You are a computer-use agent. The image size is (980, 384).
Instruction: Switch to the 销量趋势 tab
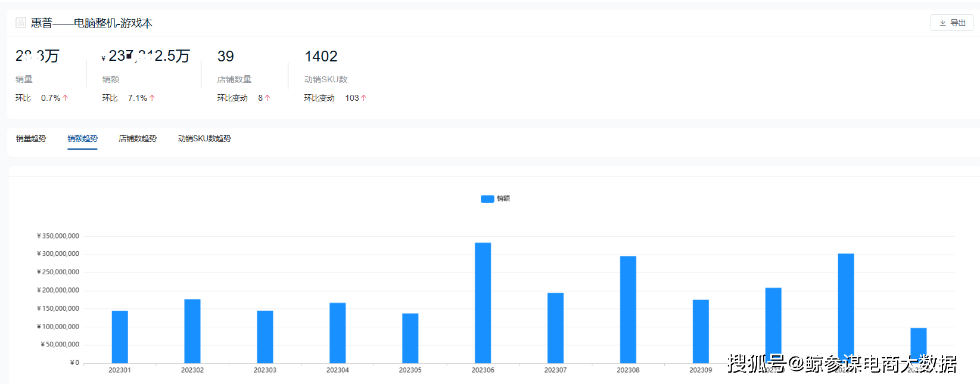tap(31, 138)
